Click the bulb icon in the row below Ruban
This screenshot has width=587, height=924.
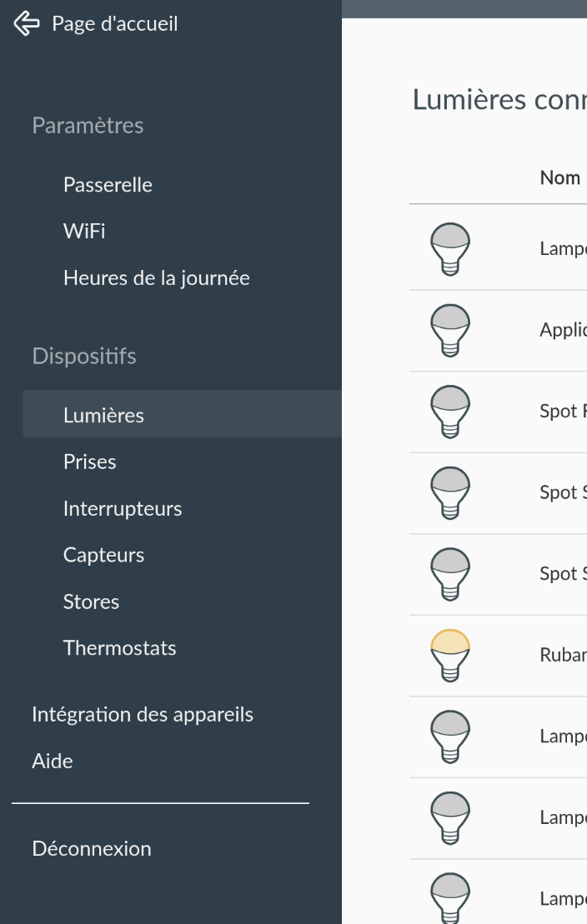click(450, 737)
